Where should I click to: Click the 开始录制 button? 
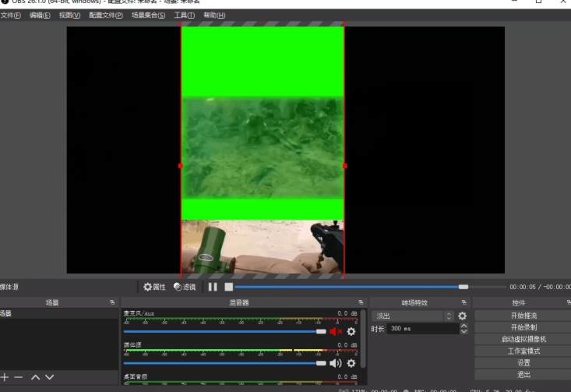[x=523, y=327]
